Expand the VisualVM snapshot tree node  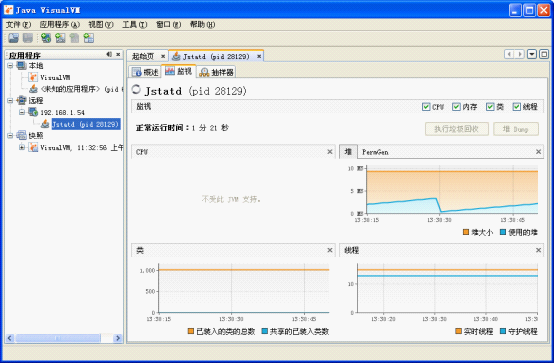(22, 147)
